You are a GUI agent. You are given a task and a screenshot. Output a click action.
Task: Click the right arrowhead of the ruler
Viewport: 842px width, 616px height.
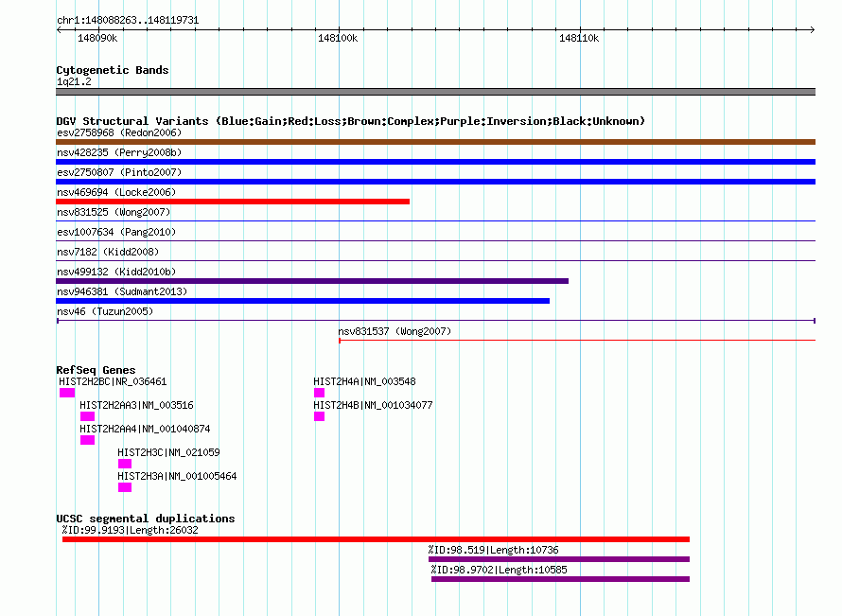(812, 29)
